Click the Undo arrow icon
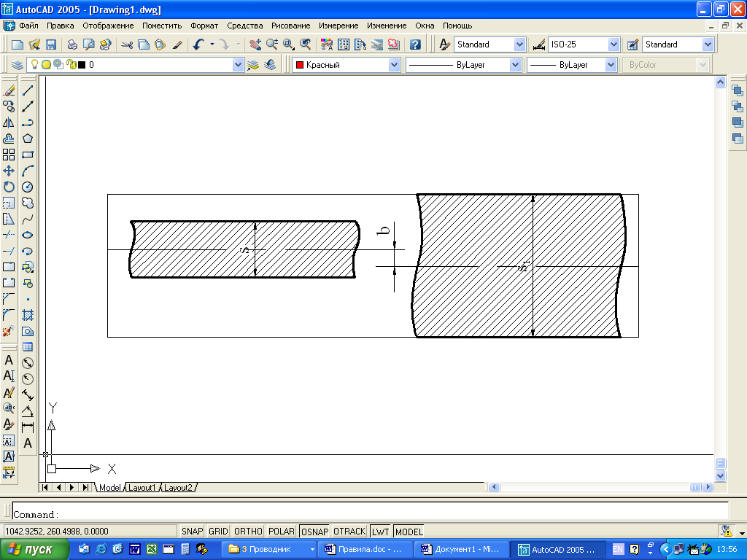Viewport: 747px width, 560px height. click(198, 44)
